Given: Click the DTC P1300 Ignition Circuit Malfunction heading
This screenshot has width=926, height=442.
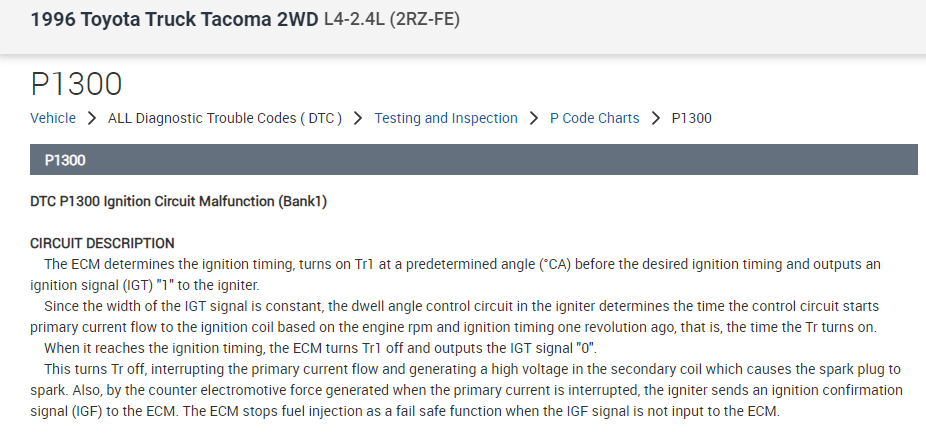Looking at the screenshot, I should tap(179, 201).
